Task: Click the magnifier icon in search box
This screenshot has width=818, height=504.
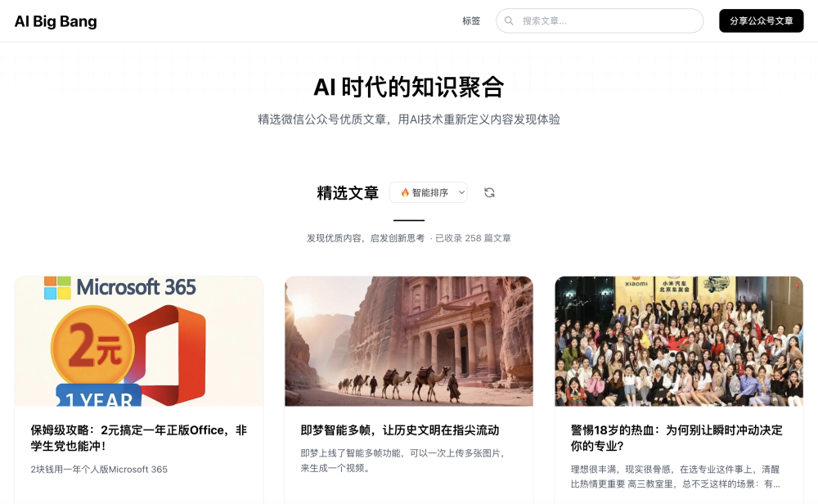Action: (x=509, y=21)
